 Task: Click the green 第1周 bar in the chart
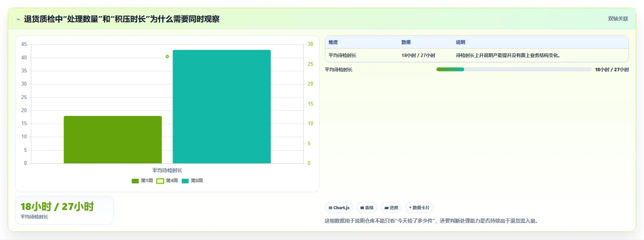click(x=113, y=139)
